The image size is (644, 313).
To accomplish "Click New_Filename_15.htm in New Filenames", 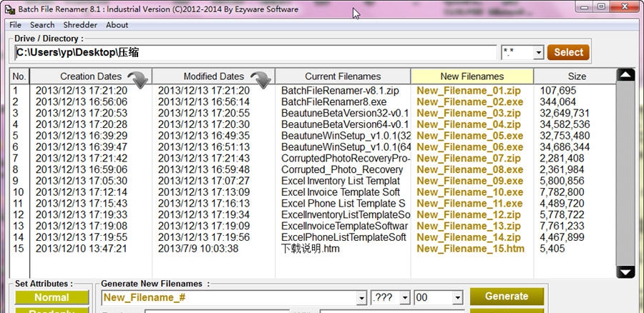I will 470,249.
